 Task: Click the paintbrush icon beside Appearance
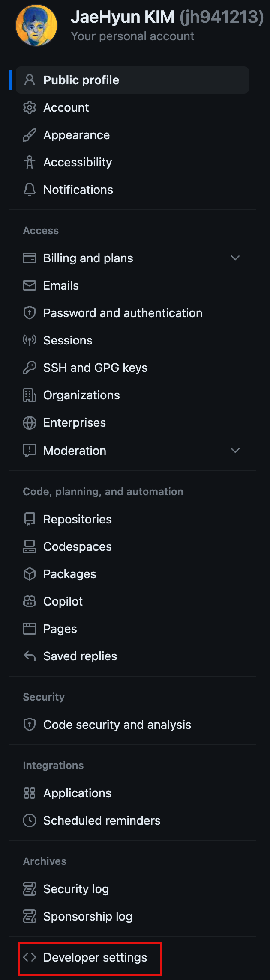[x=30, y=135]
